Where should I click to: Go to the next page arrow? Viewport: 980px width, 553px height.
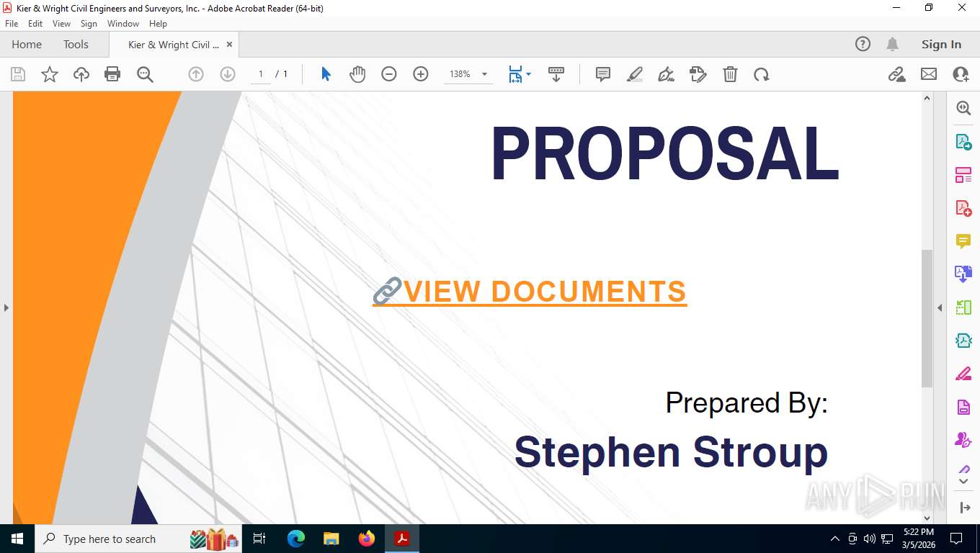[x=228, y=74]
